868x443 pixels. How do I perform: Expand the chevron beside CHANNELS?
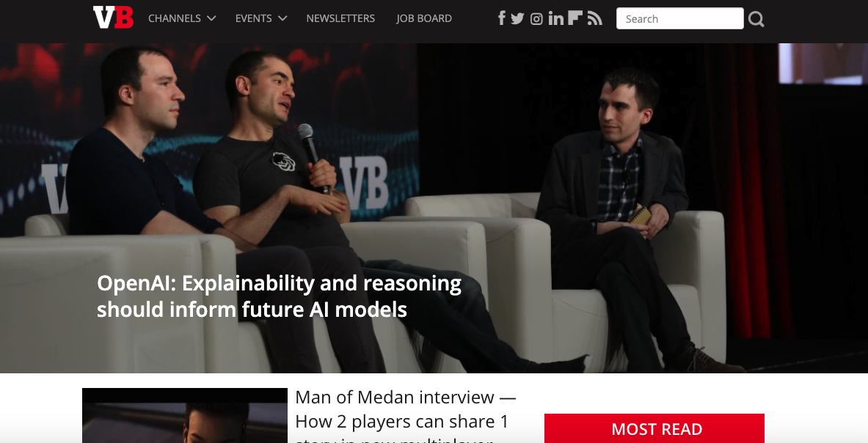pyautogui.click(x=211, y=18)
